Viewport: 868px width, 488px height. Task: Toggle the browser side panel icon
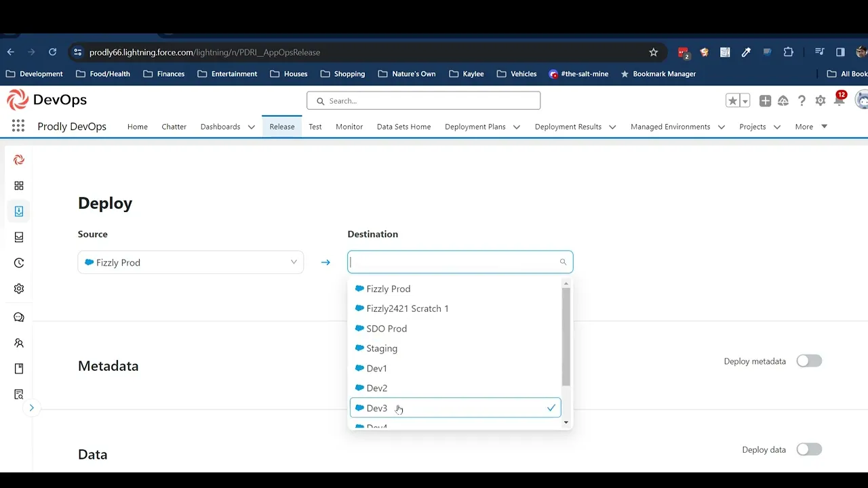[840, 52]
